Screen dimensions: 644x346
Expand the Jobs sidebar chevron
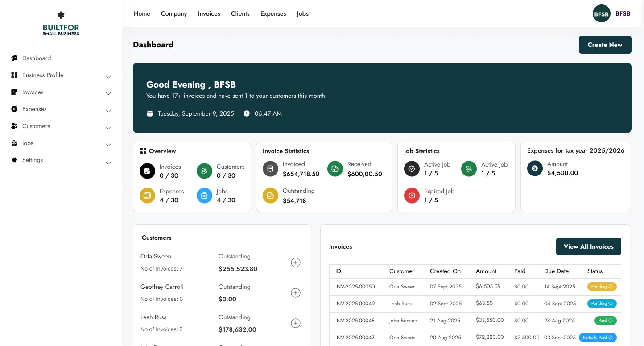pyautogui.click(x=108, y=145)
